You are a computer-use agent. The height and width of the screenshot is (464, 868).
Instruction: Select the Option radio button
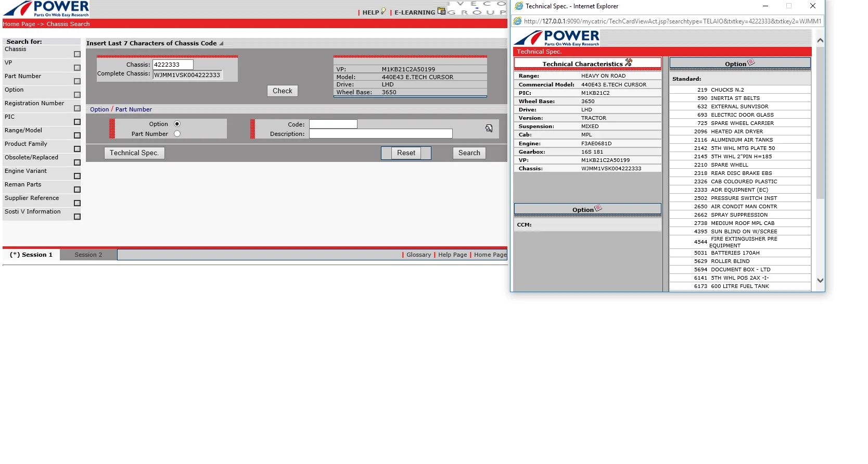(x=177, y=124)
